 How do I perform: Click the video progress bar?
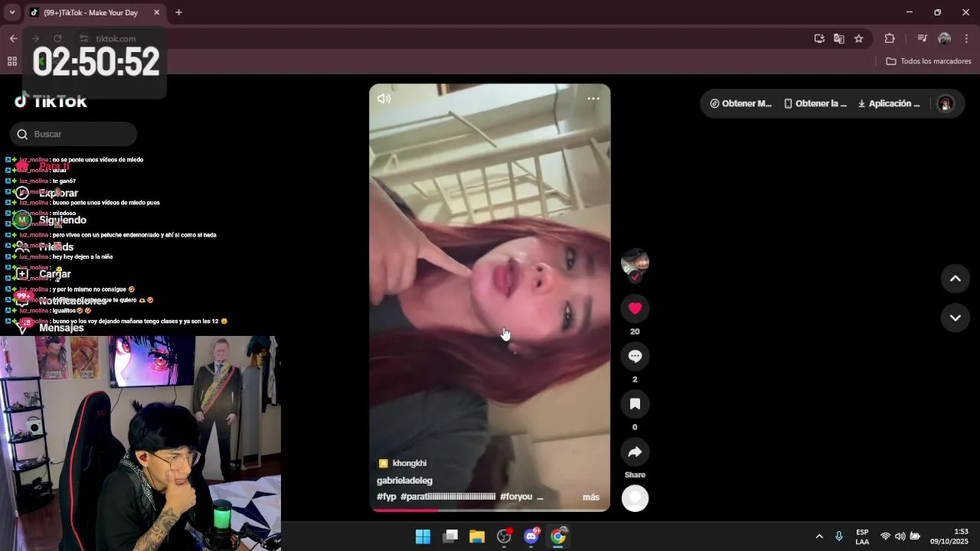(x=490, y=510)
